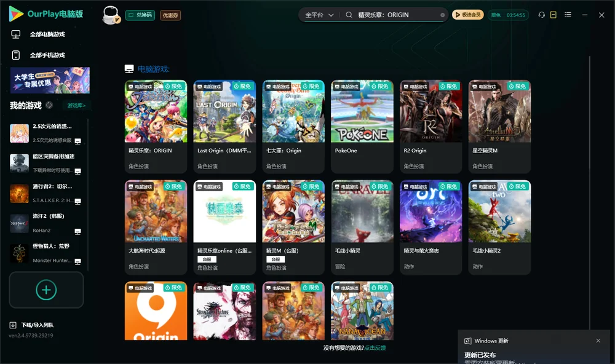Click the OurPlay电脑版 logo
Image resolution: width=615 pixels, height=364 pixels.
point(46,14)
